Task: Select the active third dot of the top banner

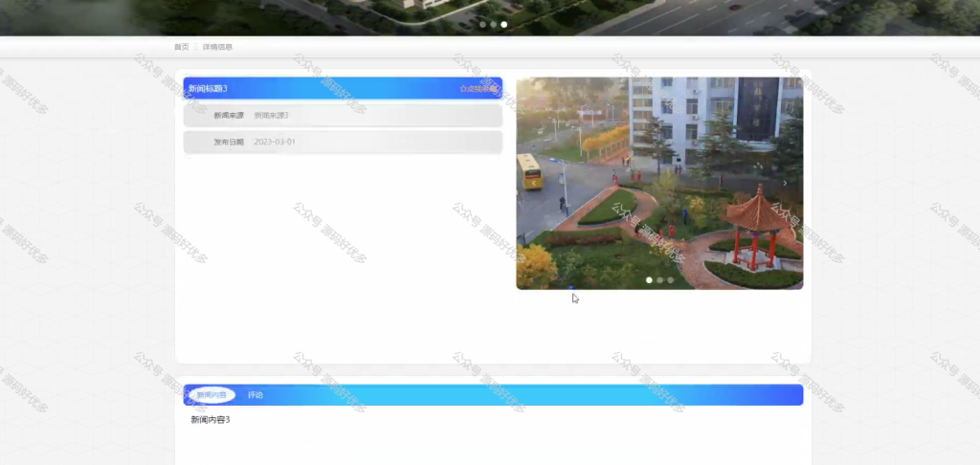Action: coord(503,25)
